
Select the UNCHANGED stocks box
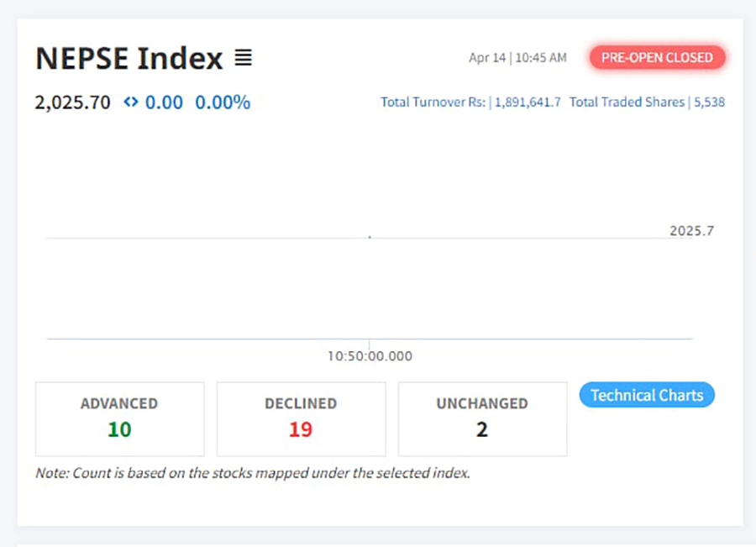click(482, 418)
